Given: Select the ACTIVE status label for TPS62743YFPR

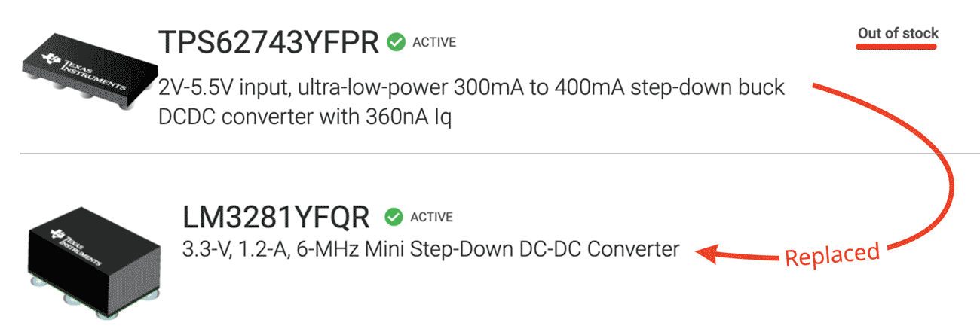Looking at the screenshot, I should pyautogui.click(x=434, y=43).
